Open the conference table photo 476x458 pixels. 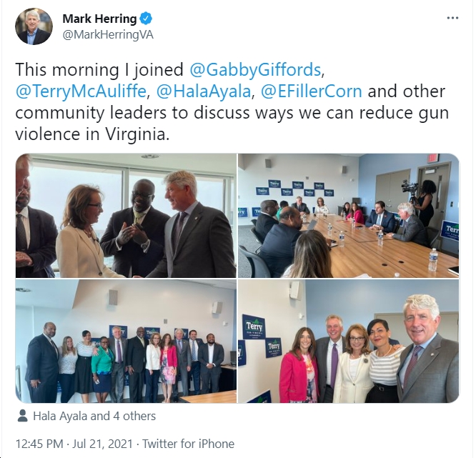(x=349, y=216)
